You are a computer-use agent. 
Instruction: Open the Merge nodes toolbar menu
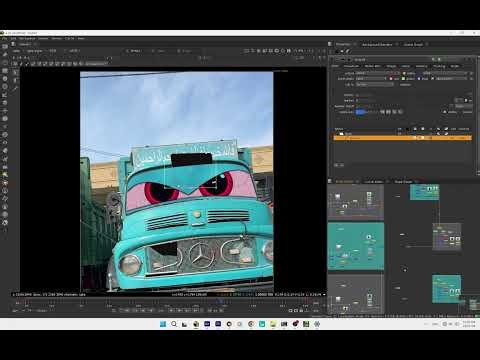[5, 103]
